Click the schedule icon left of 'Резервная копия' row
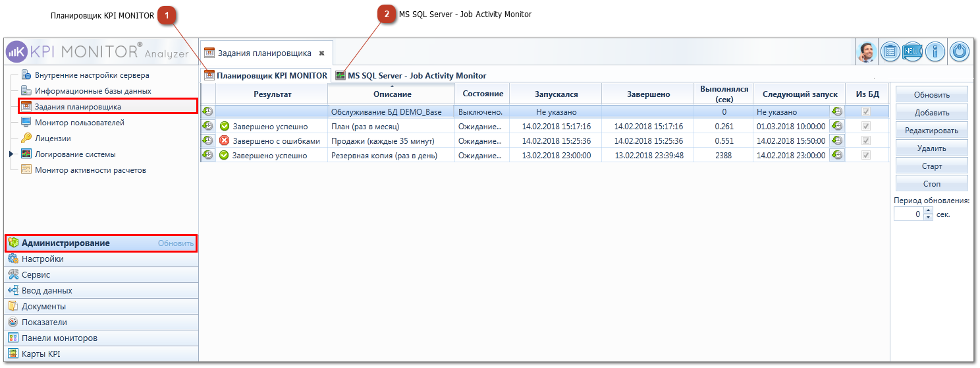 click(x=207, y=155)
